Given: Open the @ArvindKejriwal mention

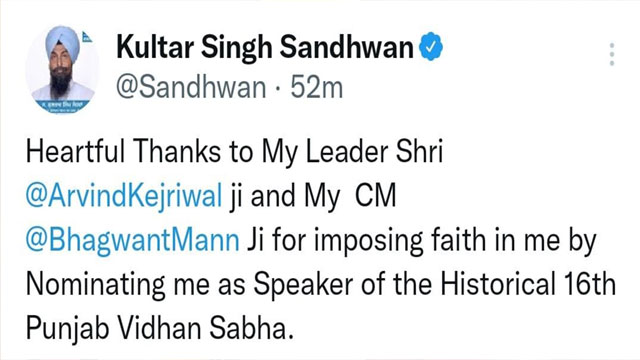Looking at the screenshot, I should pos(124,196).
